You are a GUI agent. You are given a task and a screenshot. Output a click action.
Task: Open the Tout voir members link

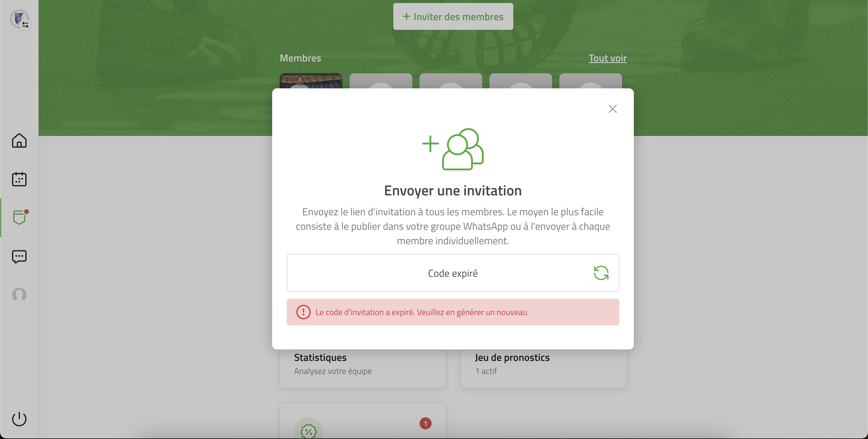pyautogui.click(x=608, y=58)
